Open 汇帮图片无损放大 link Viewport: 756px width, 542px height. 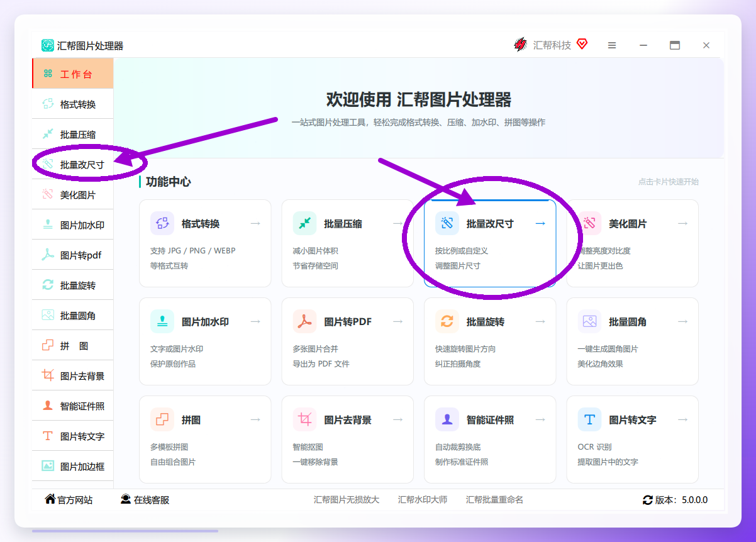(x=347, y=499)
